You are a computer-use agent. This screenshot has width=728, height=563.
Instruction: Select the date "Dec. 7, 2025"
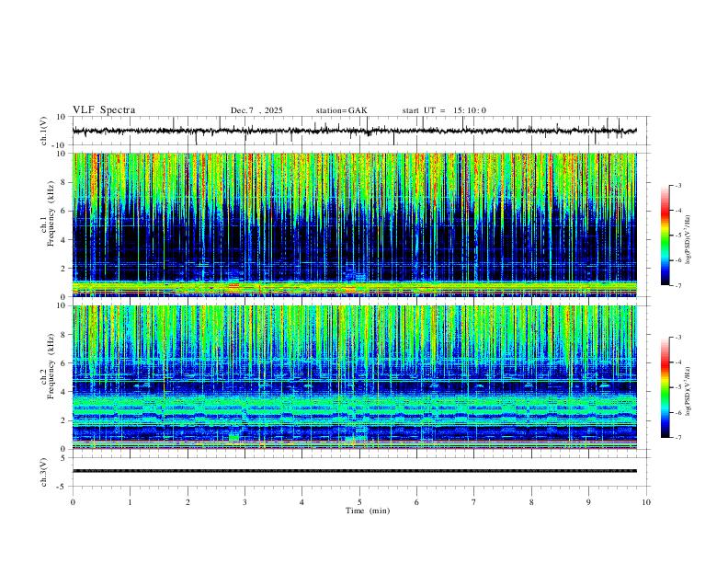tap(256, 110)
